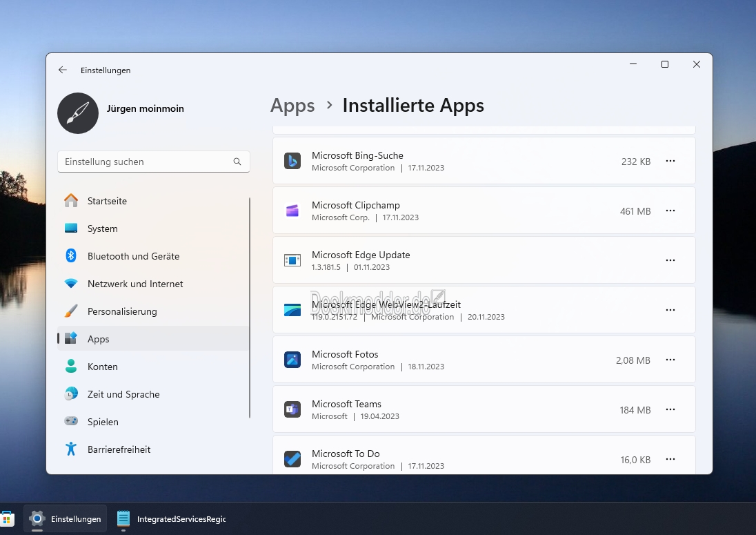
Task: Click the 461 MB size of Clipchamp
Action: click(x=635, y=211)
